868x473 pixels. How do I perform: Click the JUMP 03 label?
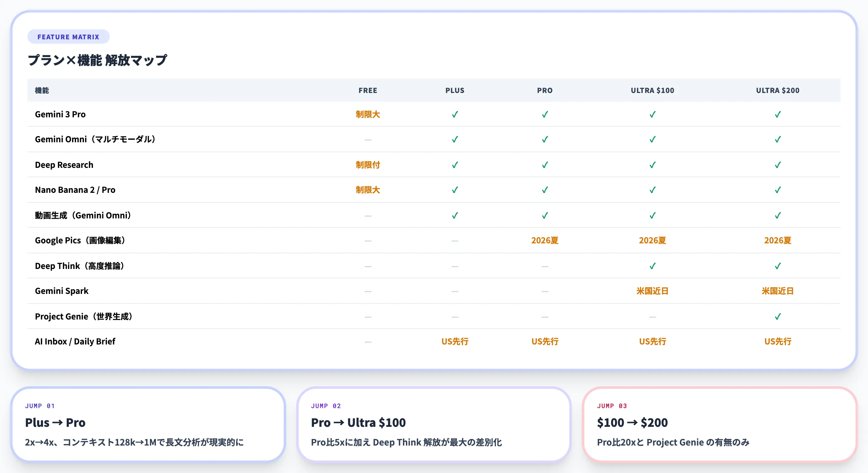(x=612, y=406)
